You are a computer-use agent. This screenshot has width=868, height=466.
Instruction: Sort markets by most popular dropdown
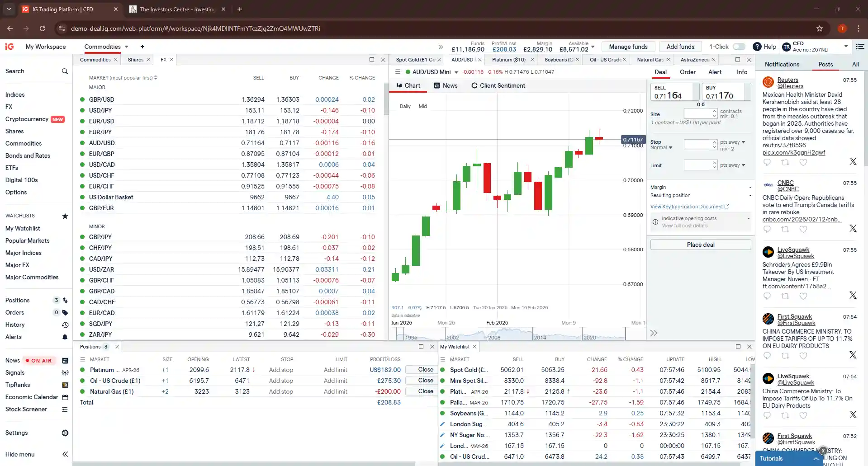(x=155, y=78)
